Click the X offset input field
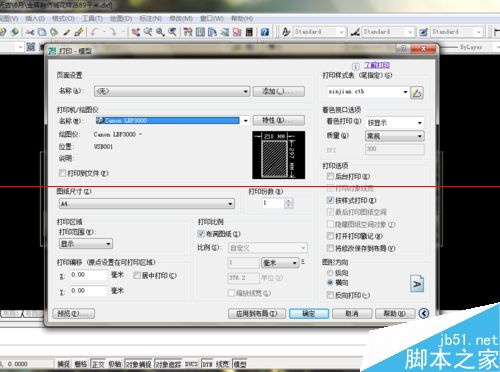 (x=88, y=275)
